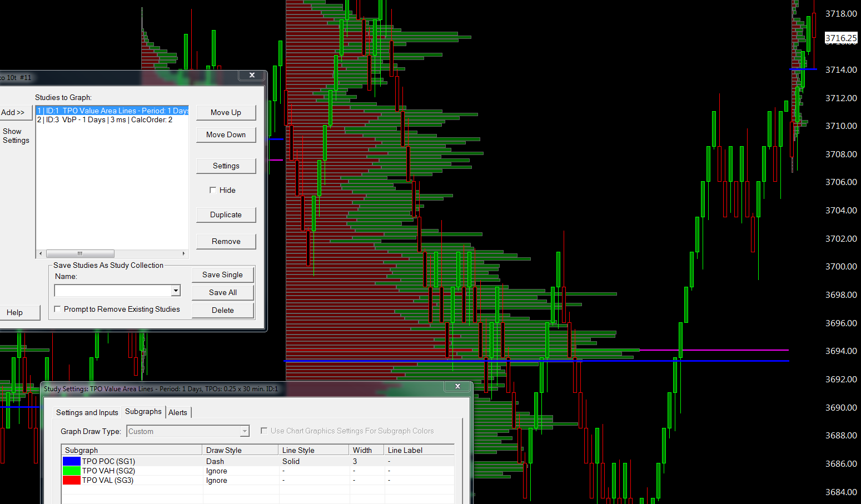Click the Show Settings label

point(16,136)
